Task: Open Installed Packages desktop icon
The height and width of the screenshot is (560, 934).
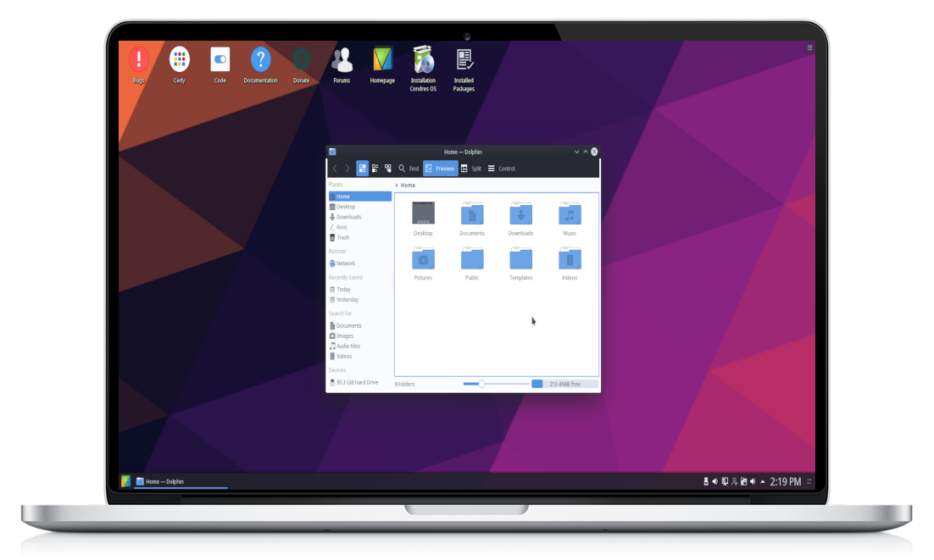Action: [x=464, y=69]
